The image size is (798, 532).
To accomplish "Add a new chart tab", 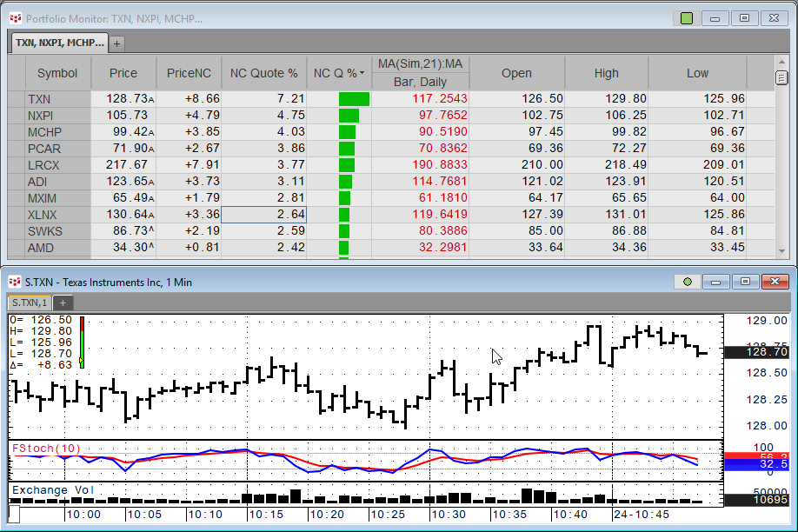I will pos(63,303).
